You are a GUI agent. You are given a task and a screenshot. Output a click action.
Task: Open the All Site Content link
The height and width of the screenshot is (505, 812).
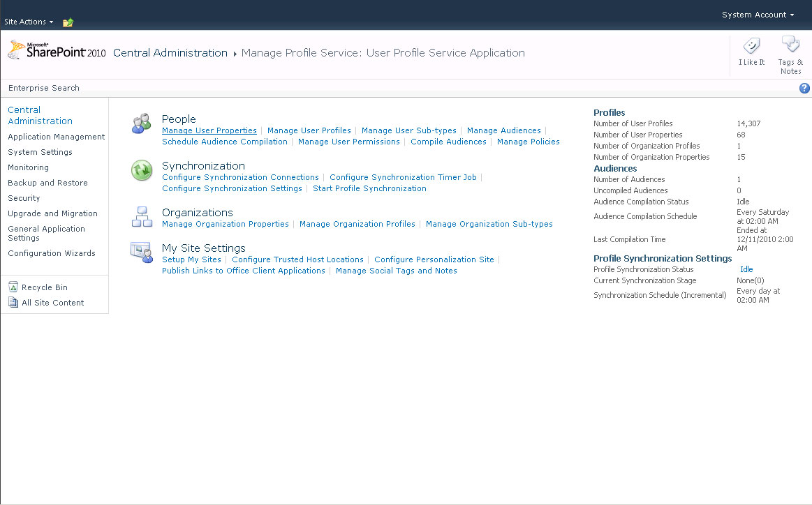pyautogui.click(x=53, y=303)
